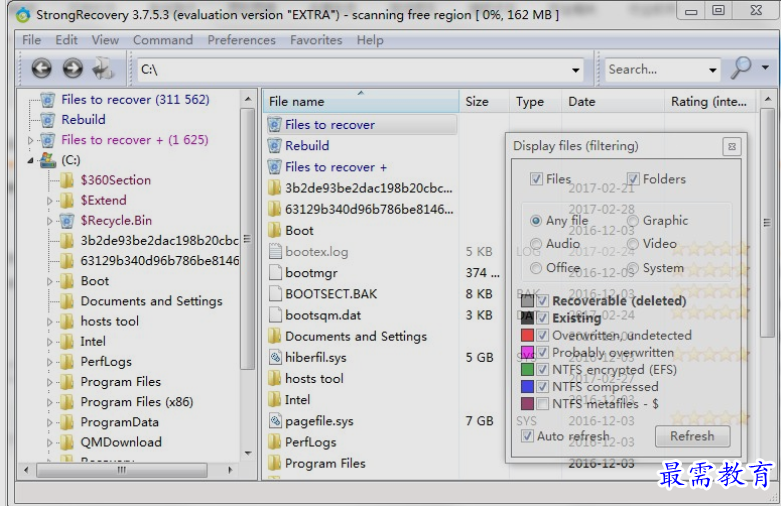Screen dimensions: 781x506
Task: Open the Edit menu
Action: (66, 40)
